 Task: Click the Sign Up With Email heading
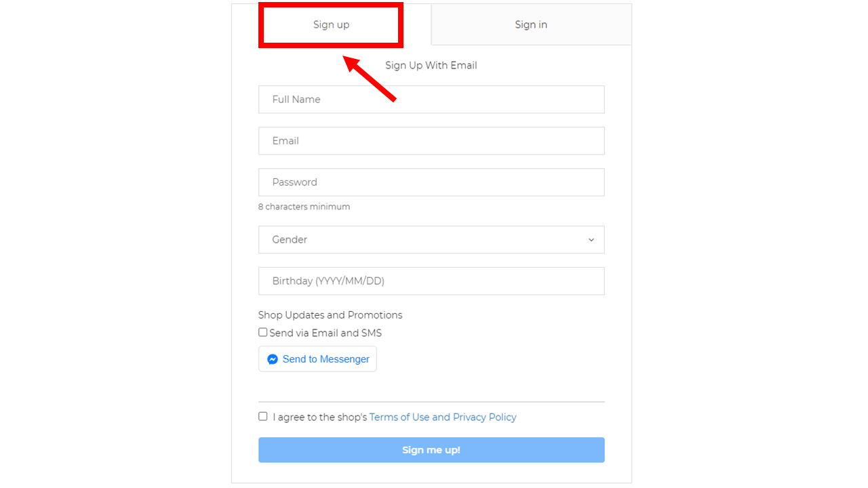click(431, 66)
